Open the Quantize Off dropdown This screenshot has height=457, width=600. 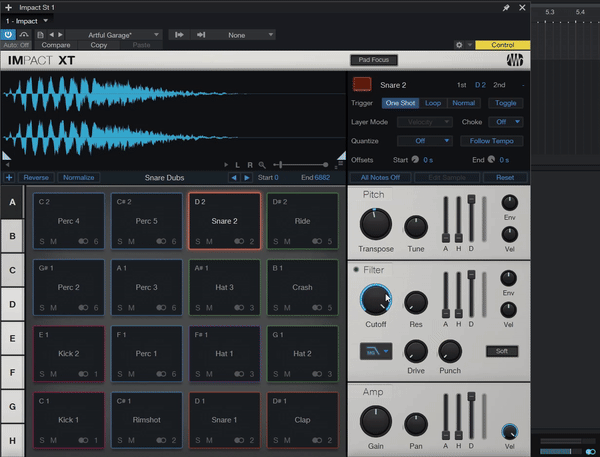pos(425,141)
